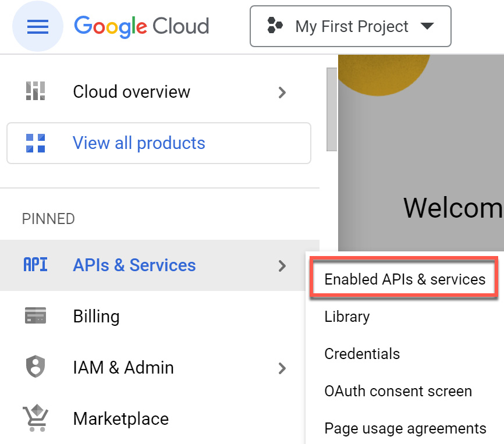Click the PINNED section label
Screen dimensions: 504x444
[x=48, y=219]
